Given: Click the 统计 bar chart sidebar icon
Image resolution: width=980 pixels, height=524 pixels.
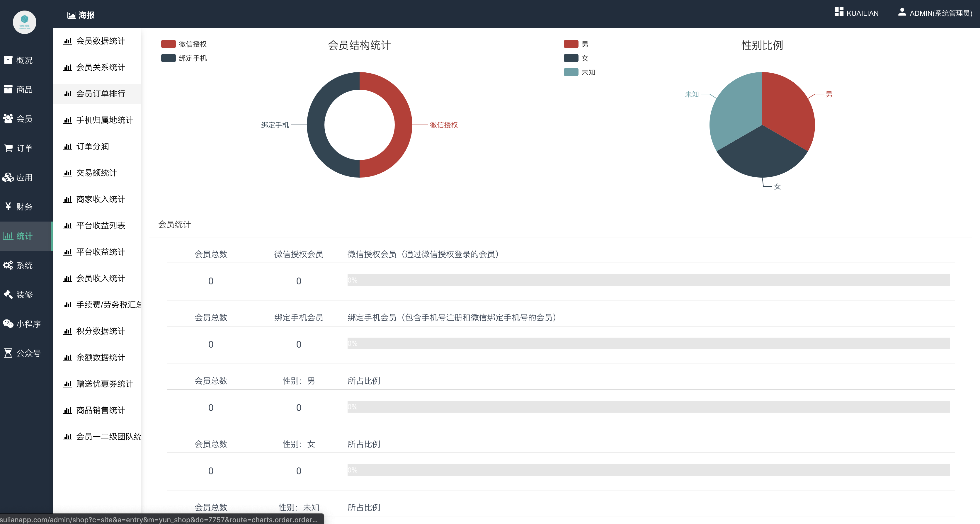Looking at the screenshot, I should point(8,236).
